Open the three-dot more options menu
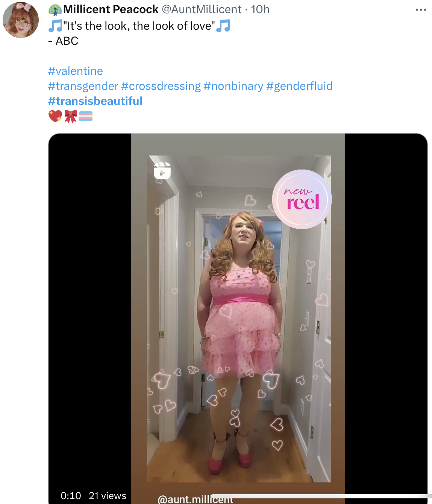Screen dimensions: 432x504 coord(421,10)
